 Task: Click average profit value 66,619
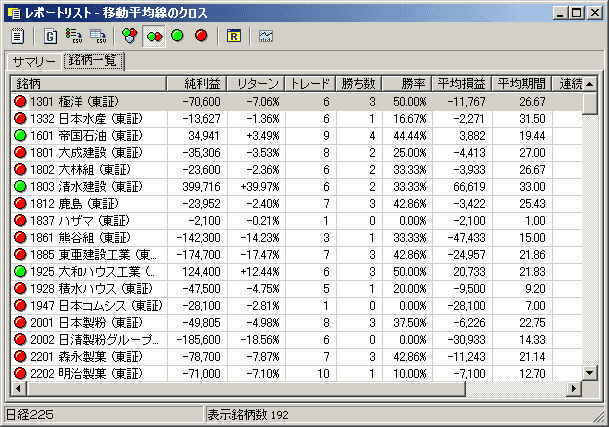(469, 187)
